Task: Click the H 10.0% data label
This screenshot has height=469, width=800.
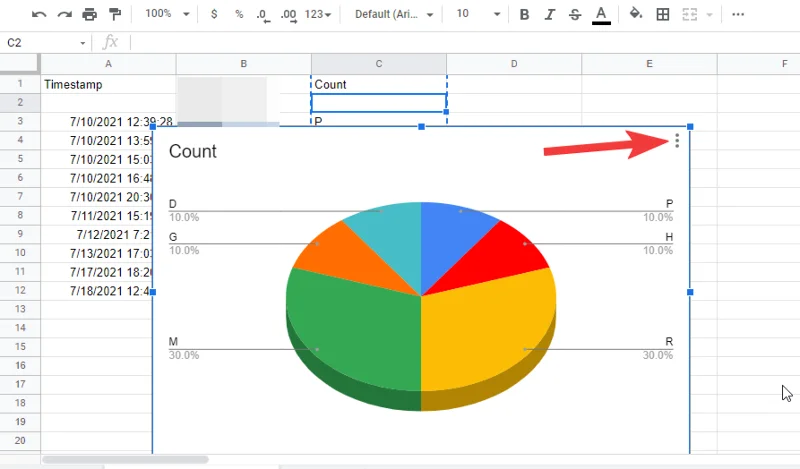Action: 658,243
